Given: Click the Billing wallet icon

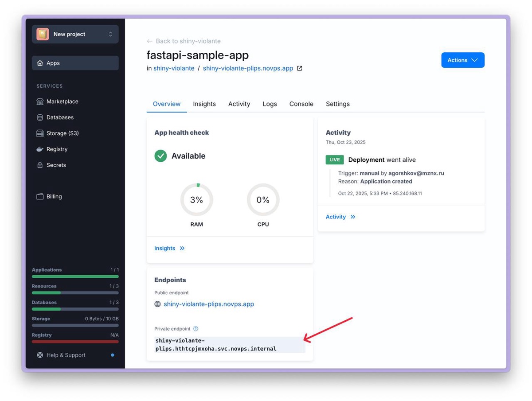Looking at the screenshot, I should click(40, 197).
